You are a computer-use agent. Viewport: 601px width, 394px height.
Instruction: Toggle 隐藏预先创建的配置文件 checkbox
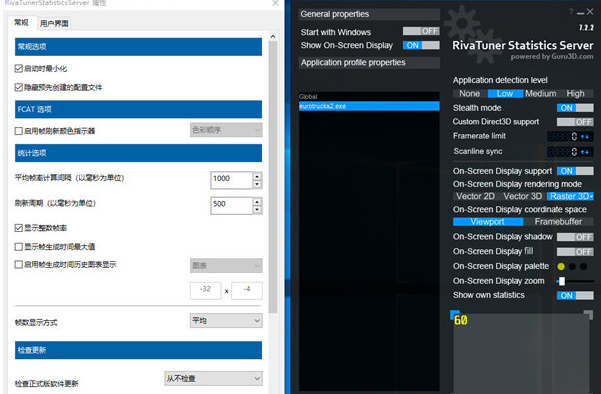click(18, 87)
